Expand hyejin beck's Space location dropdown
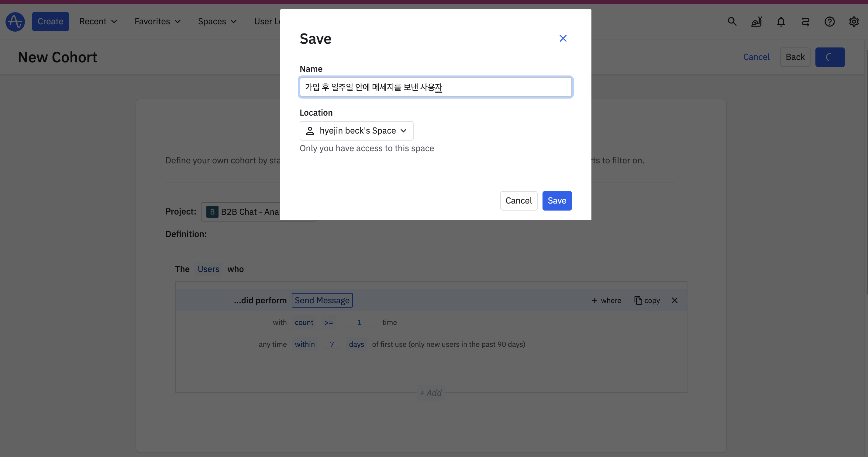 (356, 131)
